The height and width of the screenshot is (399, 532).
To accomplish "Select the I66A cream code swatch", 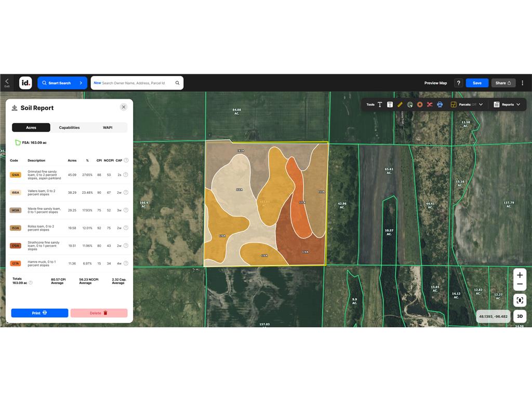I will (x=16, y=192).
